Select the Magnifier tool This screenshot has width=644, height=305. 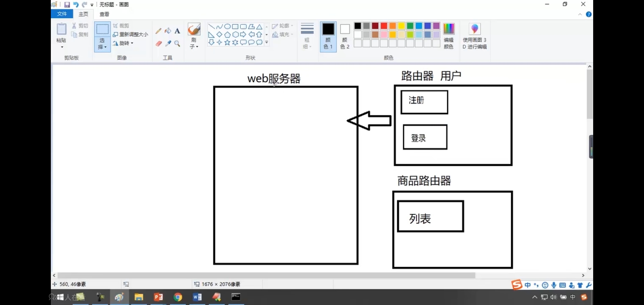(177, 43)
